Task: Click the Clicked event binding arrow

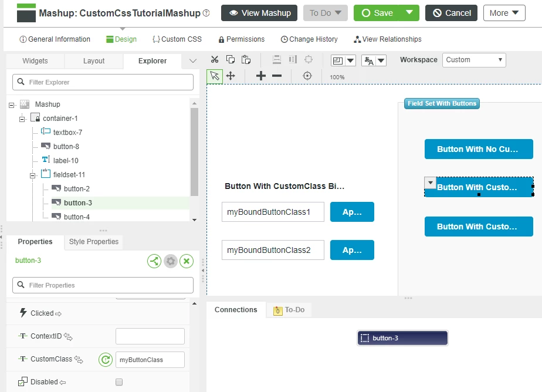Action: (59, 314)
